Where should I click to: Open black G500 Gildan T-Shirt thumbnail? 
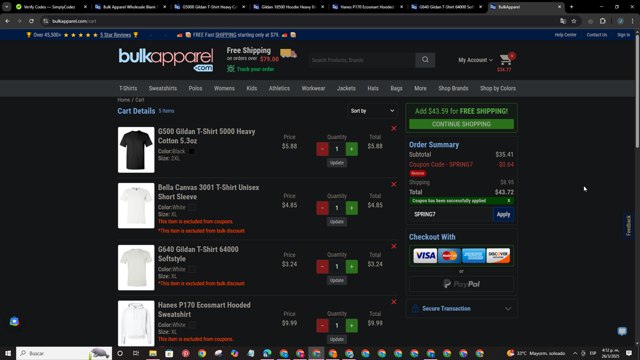tap(136, 150)
